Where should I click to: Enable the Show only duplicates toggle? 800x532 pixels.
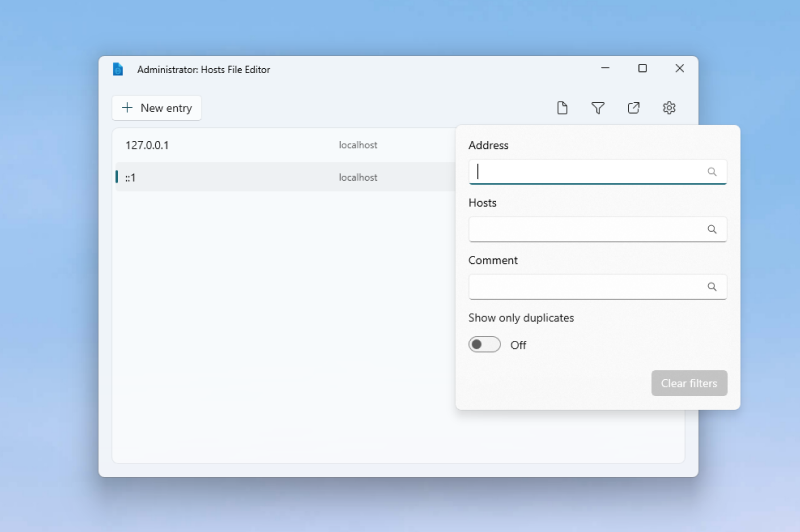pyautogui.click(x=485, y=345)
